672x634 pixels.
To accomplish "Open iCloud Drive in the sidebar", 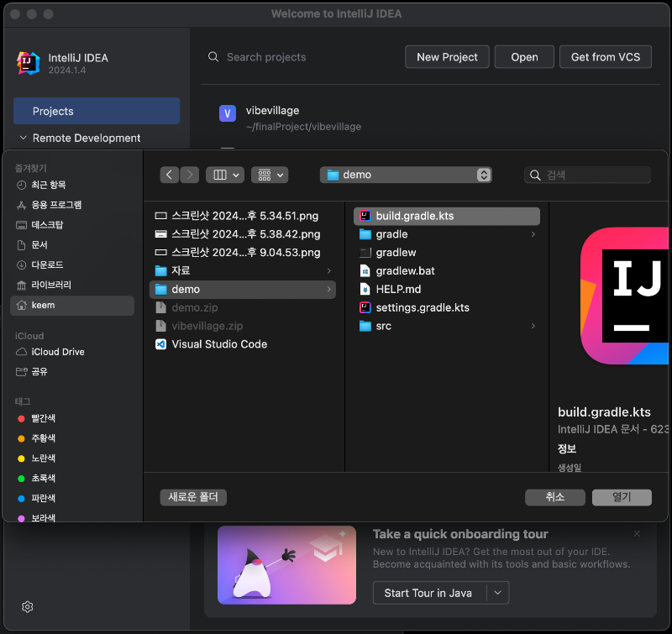I will tap(72, 352).
